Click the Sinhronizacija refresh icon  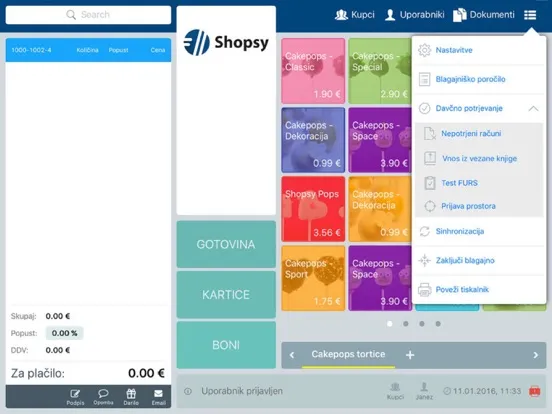click(x=425, y=231)
